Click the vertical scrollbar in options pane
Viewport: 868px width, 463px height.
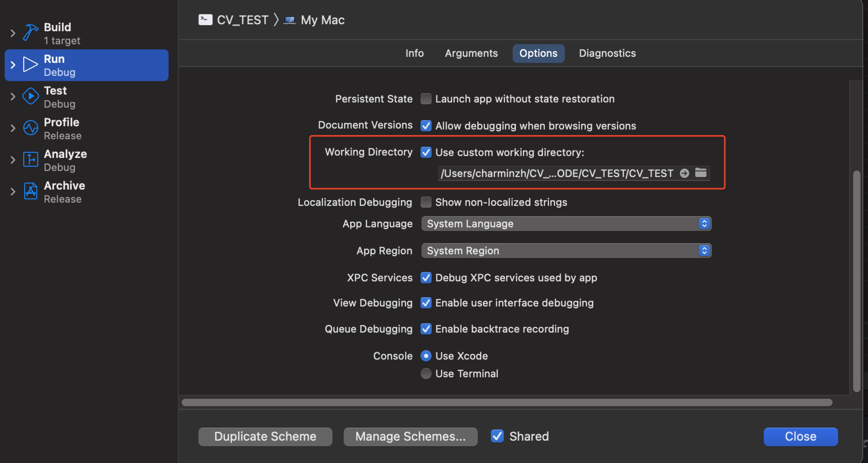pyautogui.click(x=856, y=282)
